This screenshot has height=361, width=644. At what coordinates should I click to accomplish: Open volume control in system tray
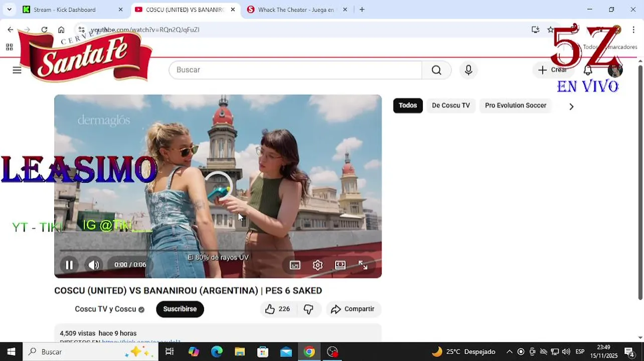point(566,351)
